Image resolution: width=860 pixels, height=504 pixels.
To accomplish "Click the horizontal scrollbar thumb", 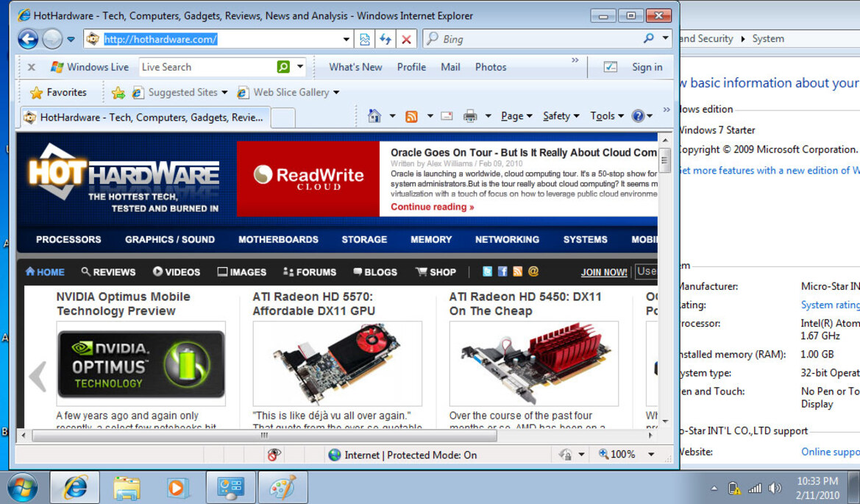I will [264, 436].
